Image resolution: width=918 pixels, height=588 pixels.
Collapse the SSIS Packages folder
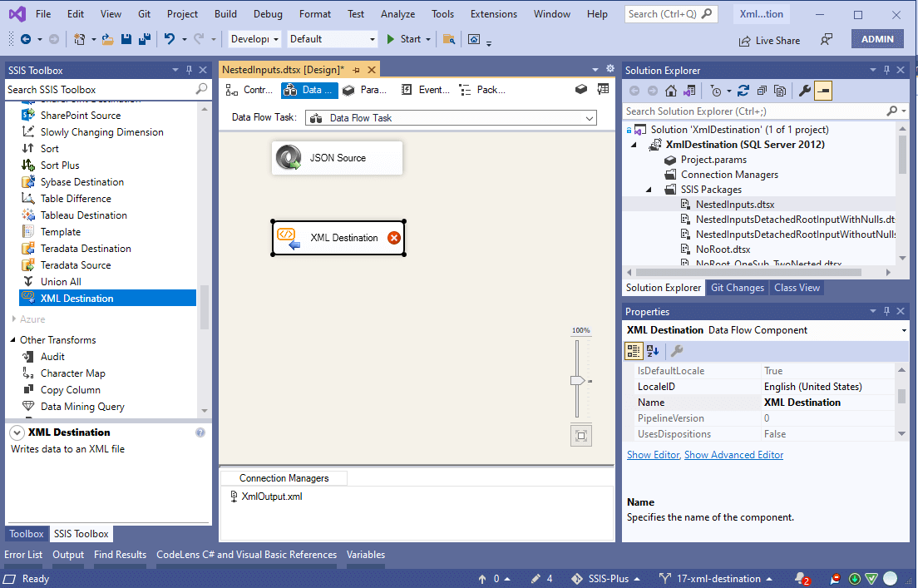tap(648, 189)
